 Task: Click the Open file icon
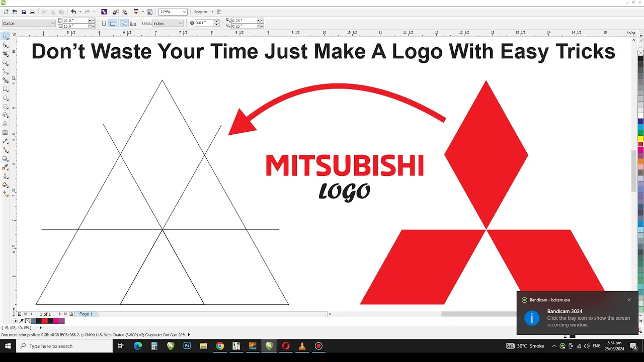tap(15, 12)
